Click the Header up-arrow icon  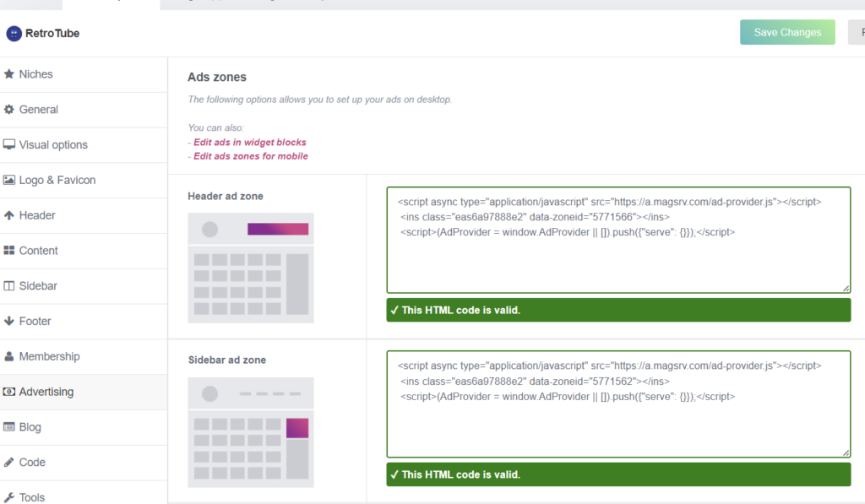8,215
